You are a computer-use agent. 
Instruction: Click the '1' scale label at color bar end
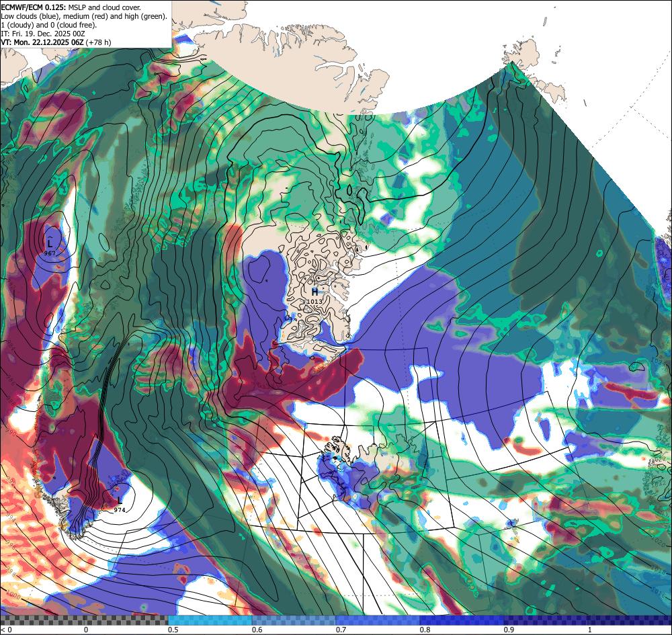pos(590,630)
